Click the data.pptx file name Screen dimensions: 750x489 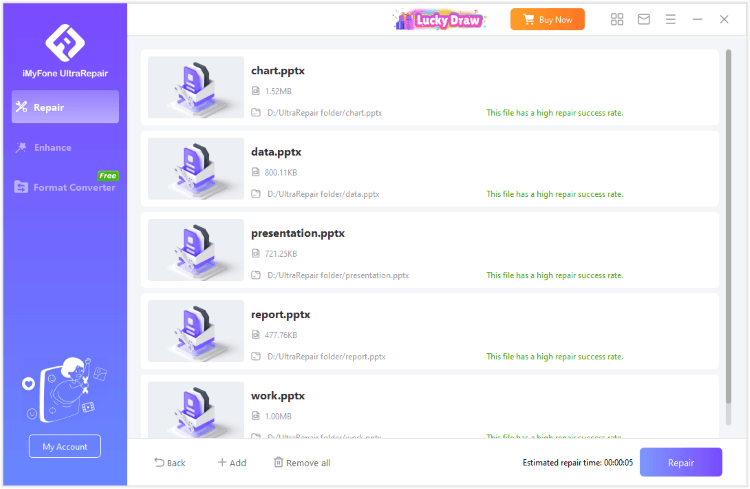click(276, 152)
